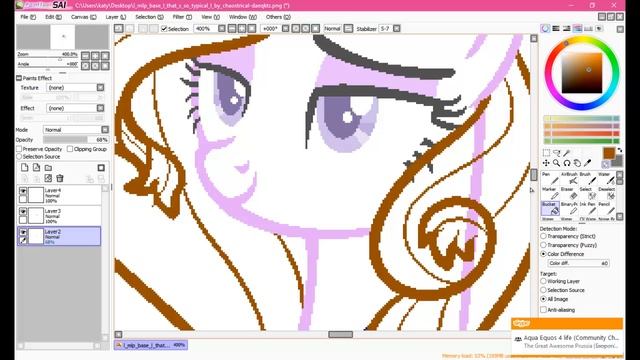Select the Binary Pen tool
Screen dimensions: 640x360
click(569, 208)
